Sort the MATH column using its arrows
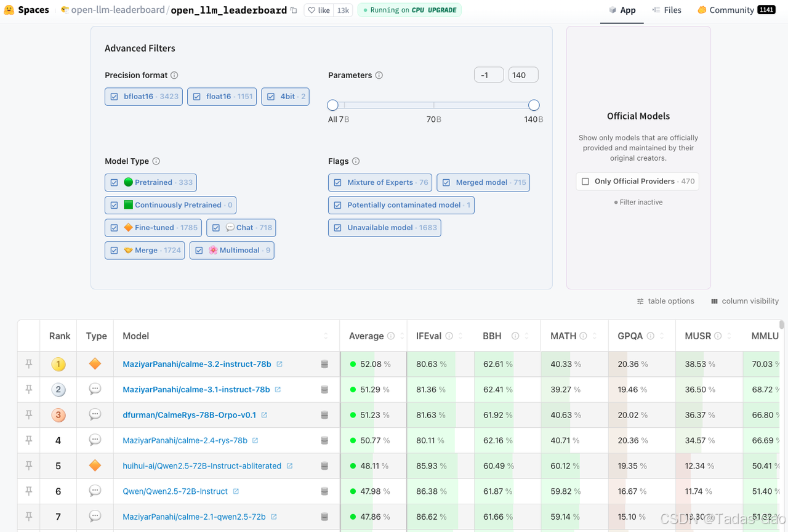 595,336
